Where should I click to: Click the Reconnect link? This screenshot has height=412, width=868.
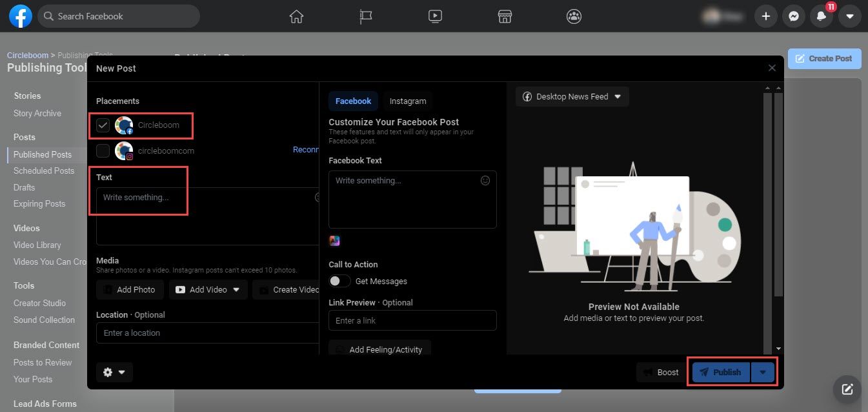pos(306,150)
